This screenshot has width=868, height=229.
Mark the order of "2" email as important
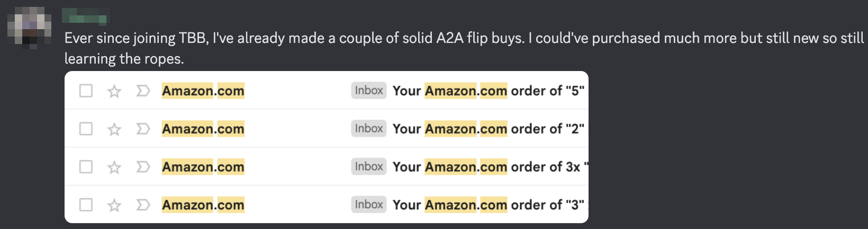[x=143, y=129]
